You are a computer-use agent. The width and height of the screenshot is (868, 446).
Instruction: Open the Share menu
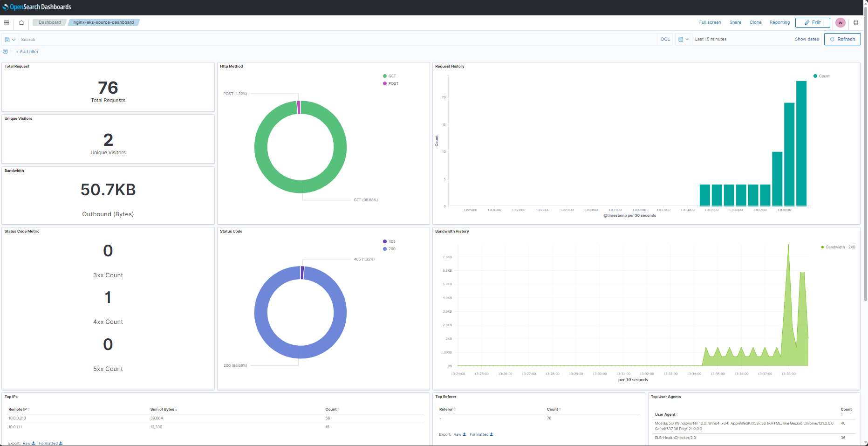pos(735,22)
